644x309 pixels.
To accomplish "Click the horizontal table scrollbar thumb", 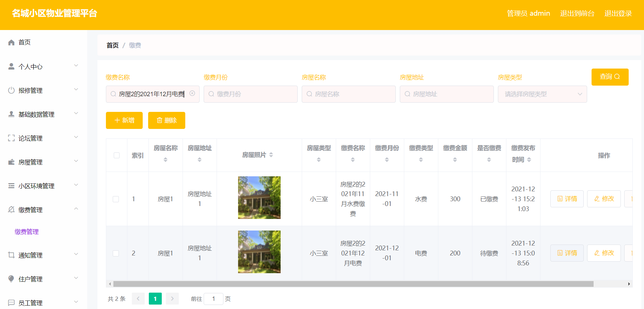I will pyautogui.click(x=354, y=284).
